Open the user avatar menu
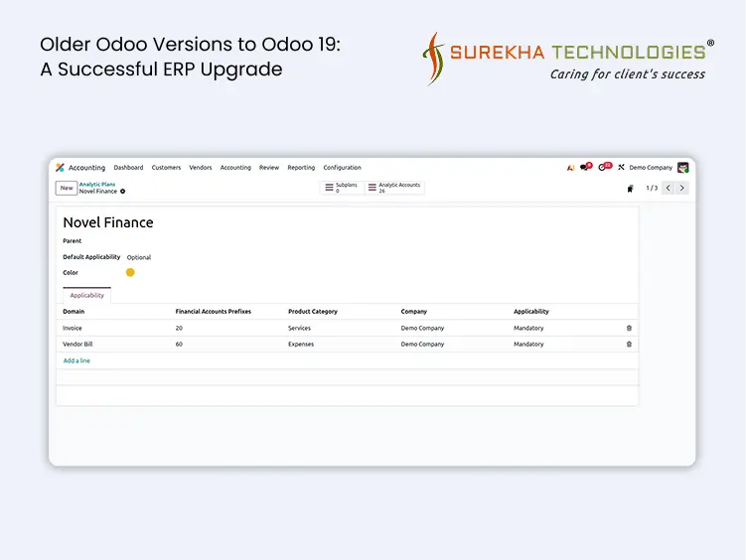The height and width of the screenshot is (560, 746). [682, 168]
